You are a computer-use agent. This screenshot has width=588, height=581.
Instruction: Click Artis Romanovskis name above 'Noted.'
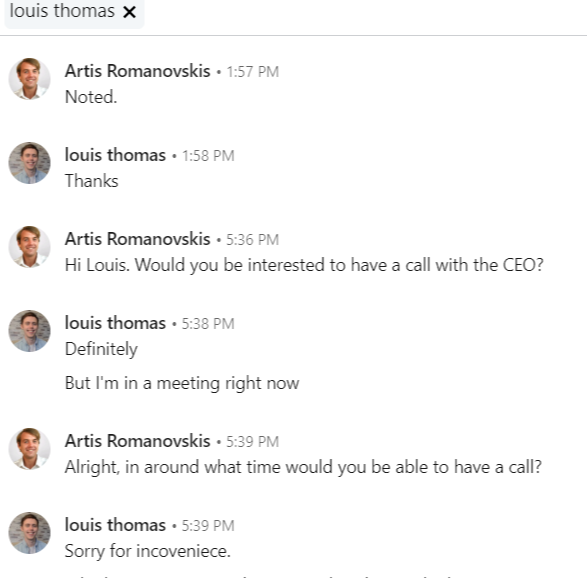pos(137,71)
